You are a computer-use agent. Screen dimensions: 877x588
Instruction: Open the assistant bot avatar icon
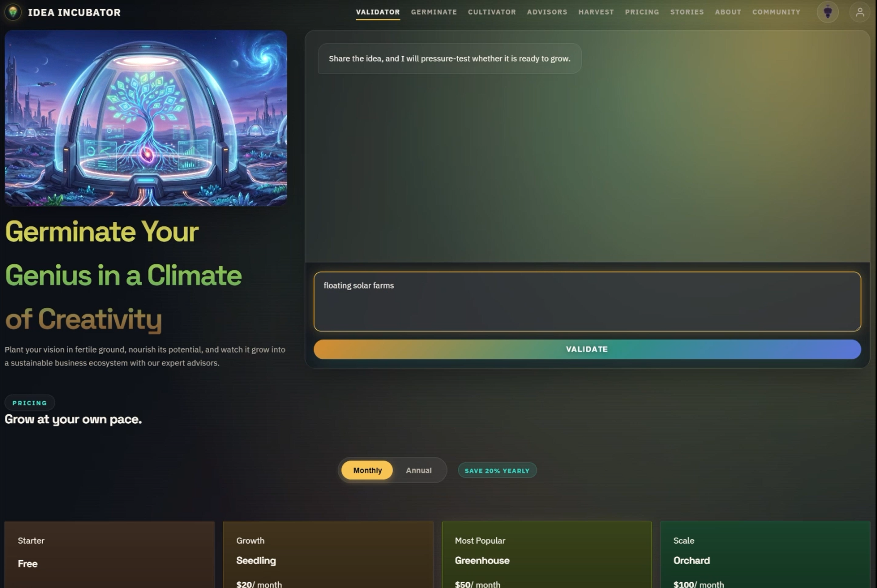coord(828,12)
